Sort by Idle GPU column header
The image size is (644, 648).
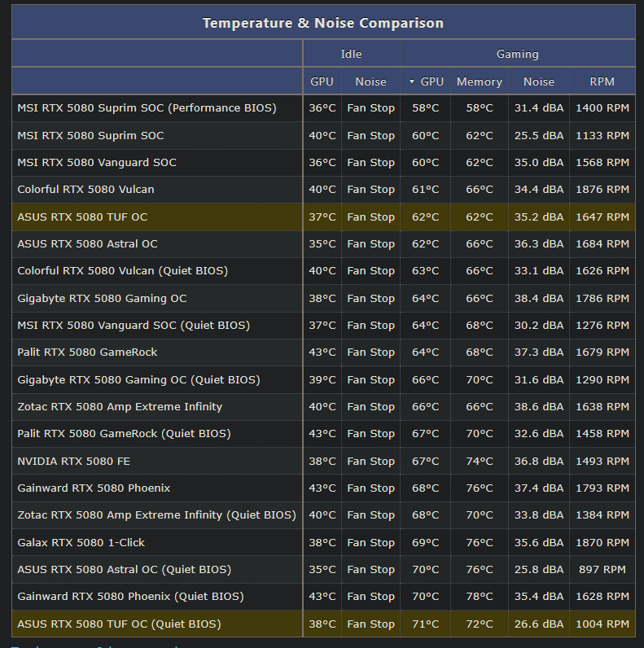pos(322,81)
